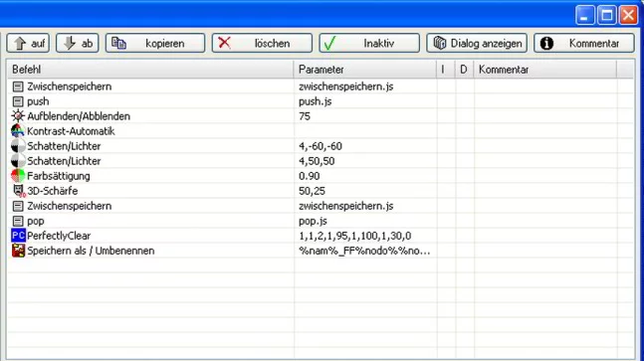This screenshot has width=644, height=361.
Task: Select the 'Aufblenden/Abblenden' command
Action: [x=79, y=116]
